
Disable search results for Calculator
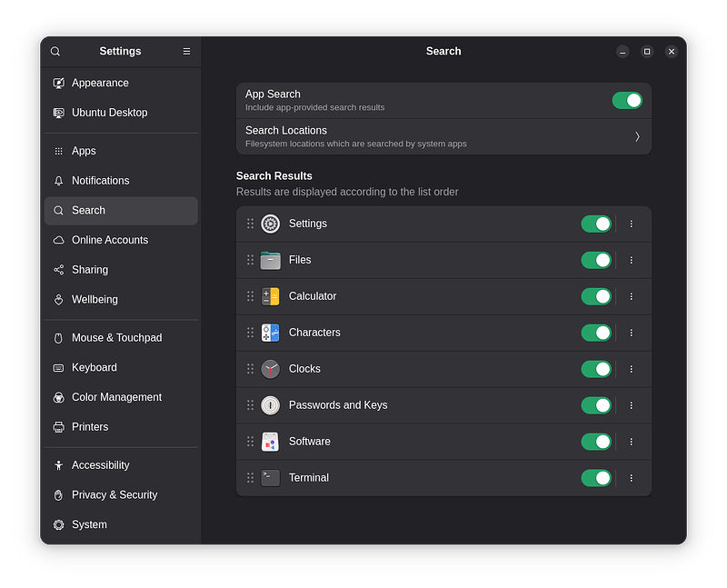point(596,296)
